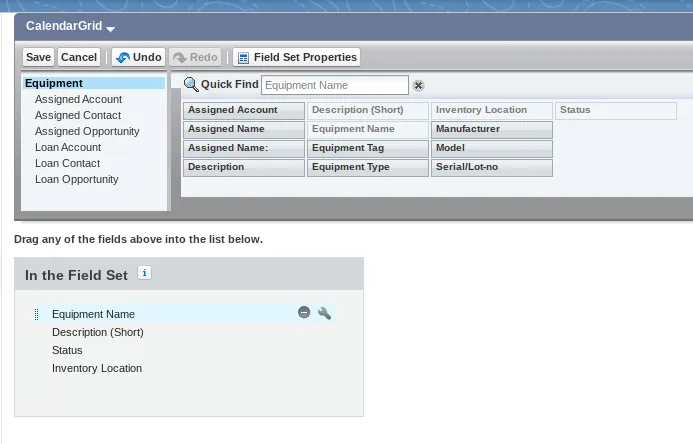Select Assigned Contact in the left list
This screenshot has height=444, width=693.
[x=78, y=115]
